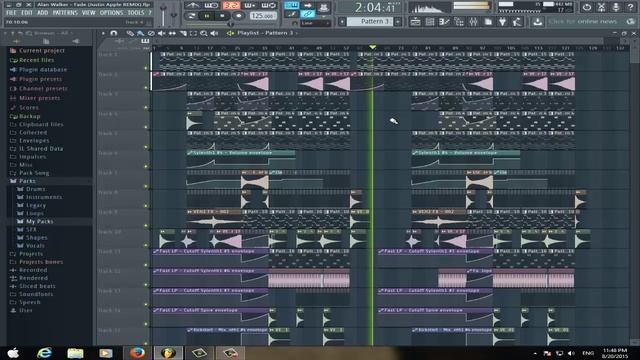Mute Track 10 using its green dot
640x360 pixels.
click(146, 245)
